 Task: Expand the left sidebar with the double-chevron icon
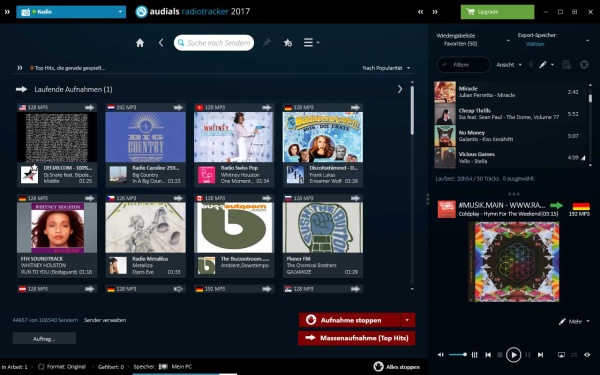[7, 12]
